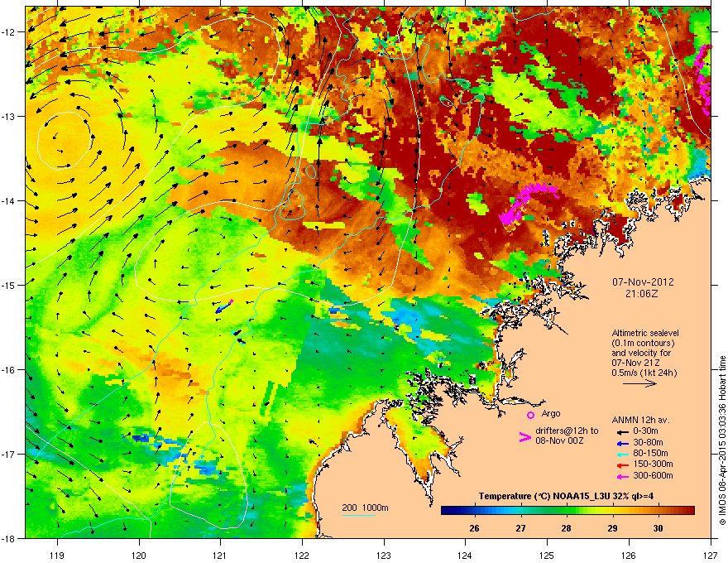Screen dimensions: 728x563
Task: Click the '300-600m' depth label
Action: click(x=653, y=476)
